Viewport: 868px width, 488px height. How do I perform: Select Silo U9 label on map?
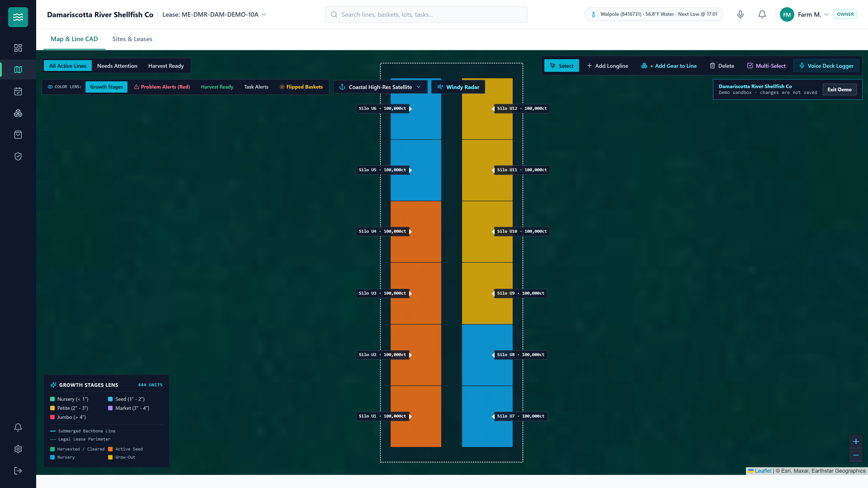(521, 293)
